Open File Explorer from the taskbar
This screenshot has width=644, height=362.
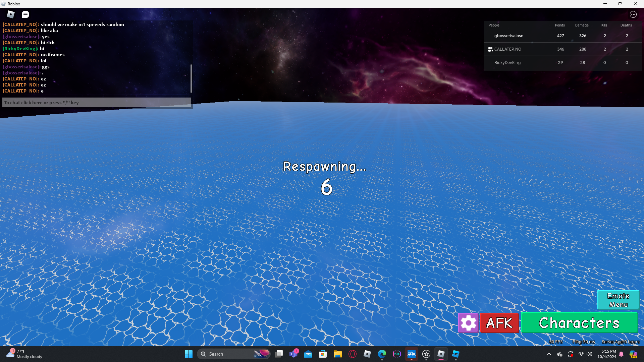pyautogui.click(x=337, y=354)
